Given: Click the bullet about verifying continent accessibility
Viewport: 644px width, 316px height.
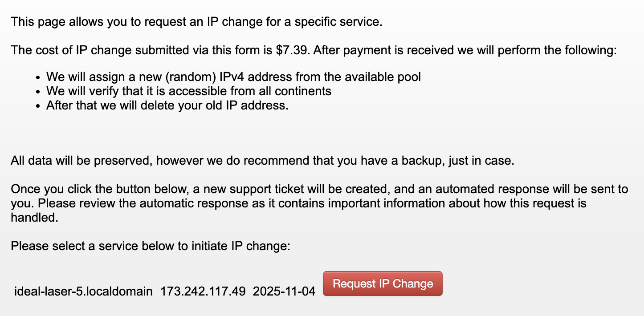Looking at the screenshot, I should pyautogui.click(x=189, y=92).
